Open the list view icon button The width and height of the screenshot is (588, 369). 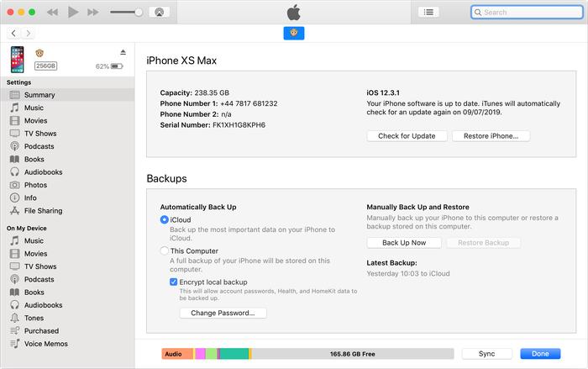(428, 13)
